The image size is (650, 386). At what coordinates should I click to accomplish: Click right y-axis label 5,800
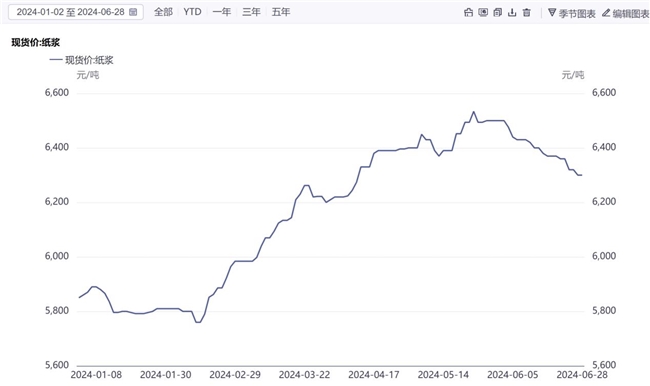(x=604, y=311)
